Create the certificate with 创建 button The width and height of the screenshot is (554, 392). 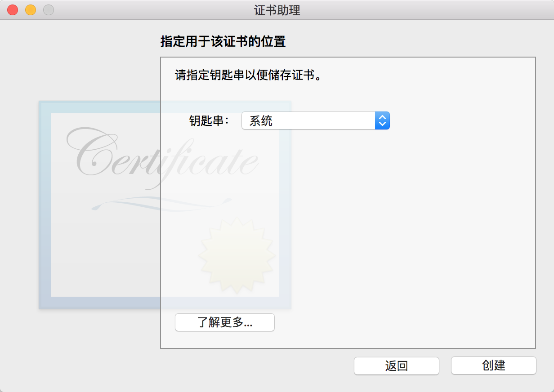coord(493,365)
